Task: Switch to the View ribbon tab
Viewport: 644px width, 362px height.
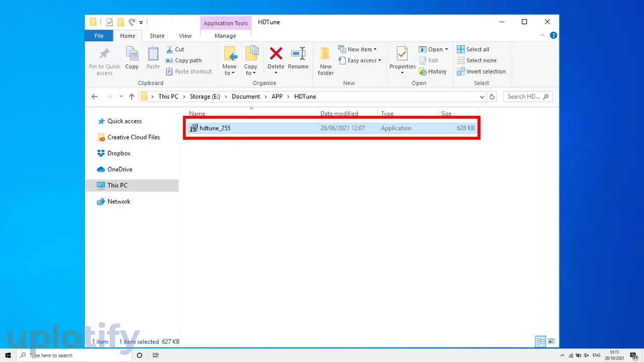Action: [x=185, y=36]
